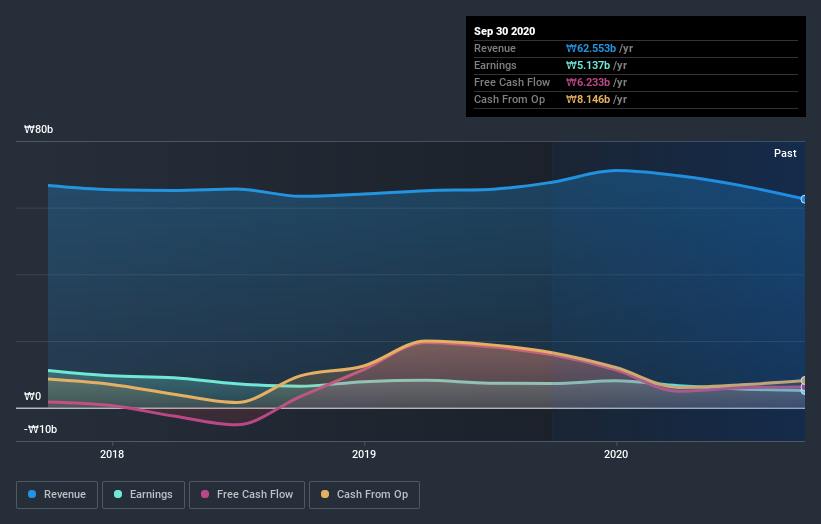Viewport: 821px width, 524px height.
Task: Click the blue Revenue legend dot
Action: click(x=32, y=494)
